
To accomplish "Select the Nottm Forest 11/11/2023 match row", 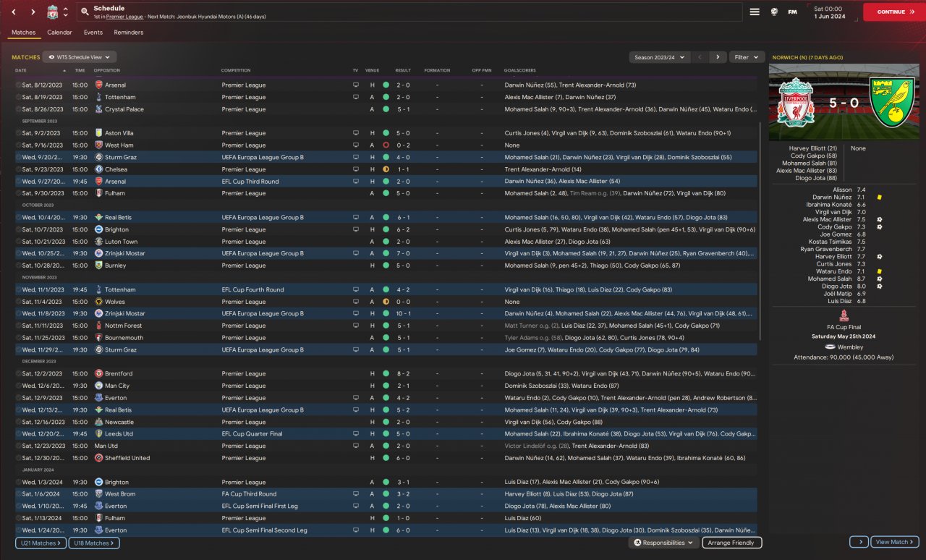I will (x=387, y=326).
